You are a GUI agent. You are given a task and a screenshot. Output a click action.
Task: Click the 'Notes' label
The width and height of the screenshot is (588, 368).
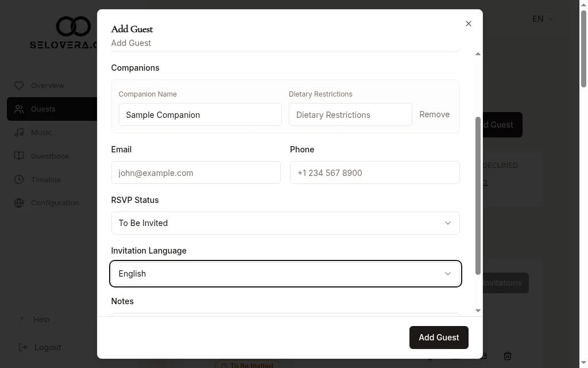(122, 301)
